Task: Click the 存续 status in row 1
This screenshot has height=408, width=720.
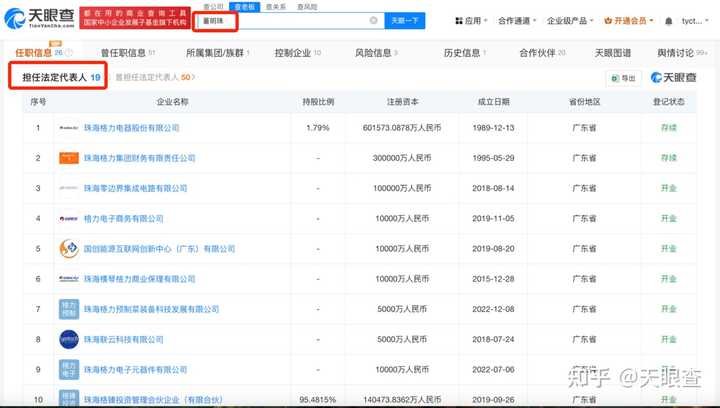Action: pos(669,128)
